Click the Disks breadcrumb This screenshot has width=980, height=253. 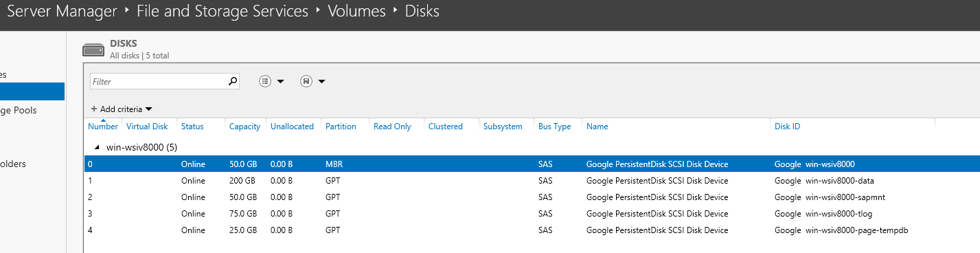click(422, 11)
